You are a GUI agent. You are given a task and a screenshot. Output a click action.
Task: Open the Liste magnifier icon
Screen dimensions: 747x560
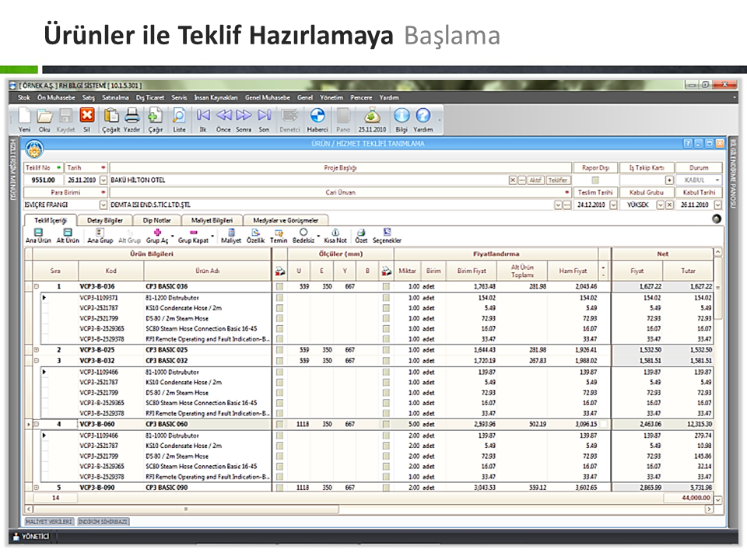pyautogui.click(x=179, y=117)
